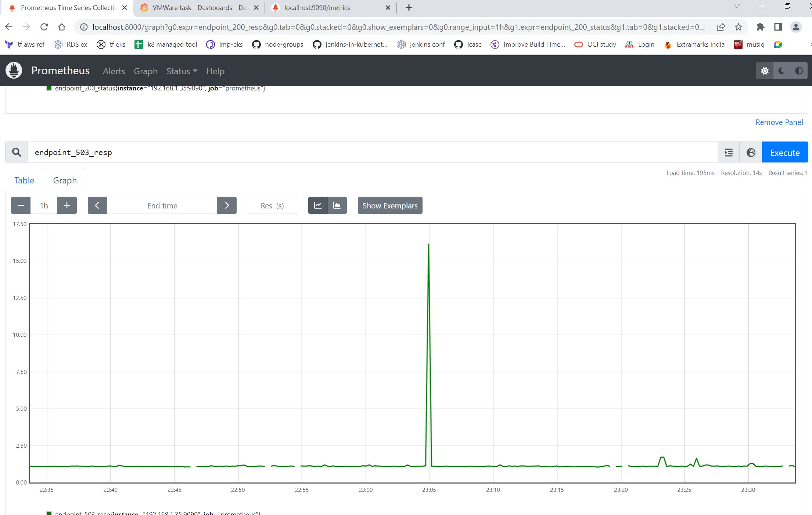The height and width of the screenshot is (515, 812).
Task: Toggle endpoint_200_status legend color swatch
Action: (x=48, y=88)
